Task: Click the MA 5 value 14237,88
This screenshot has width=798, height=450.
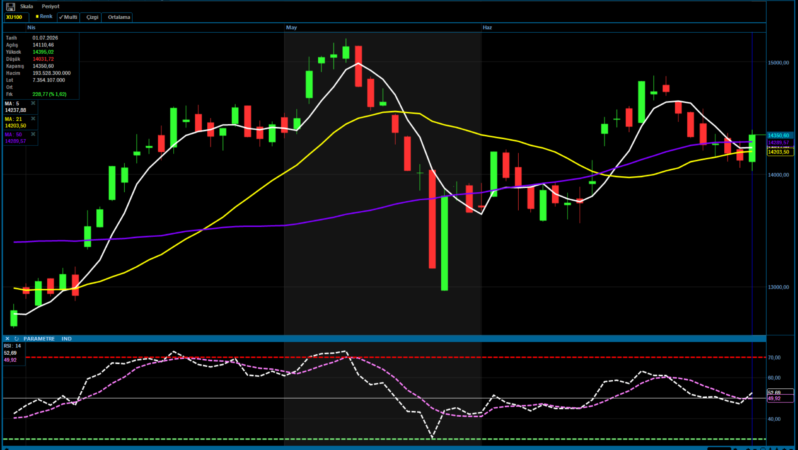Action: [x=15, y=110]
